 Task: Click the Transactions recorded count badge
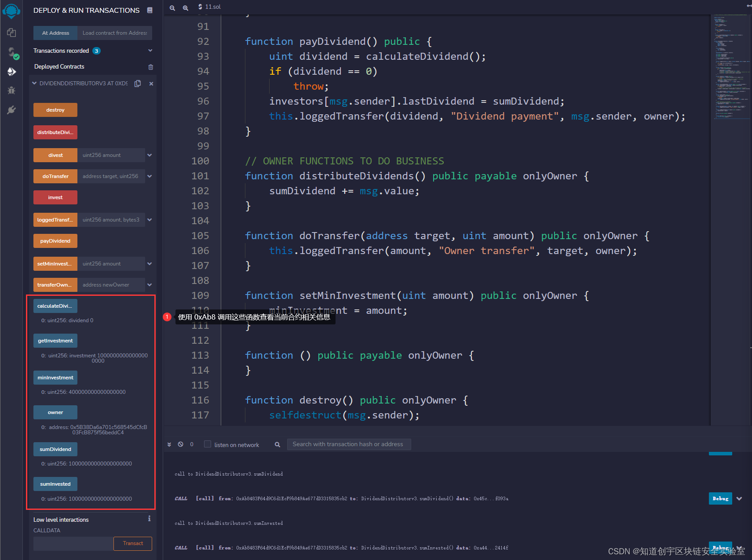click(x=96, y=51)
